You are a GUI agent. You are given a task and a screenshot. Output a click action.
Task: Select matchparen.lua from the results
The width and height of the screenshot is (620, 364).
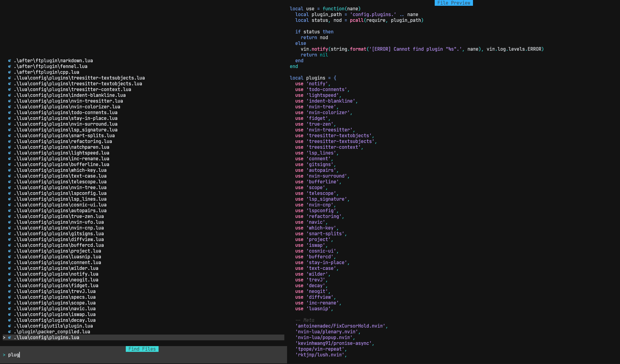point(62,147)
